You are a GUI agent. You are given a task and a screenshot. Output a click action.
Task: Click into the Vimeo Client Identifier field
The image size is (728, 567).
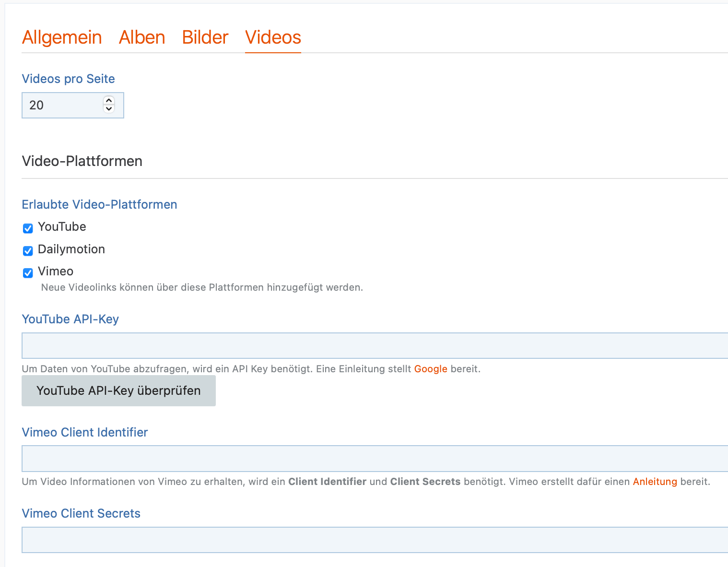pos(374,459)
